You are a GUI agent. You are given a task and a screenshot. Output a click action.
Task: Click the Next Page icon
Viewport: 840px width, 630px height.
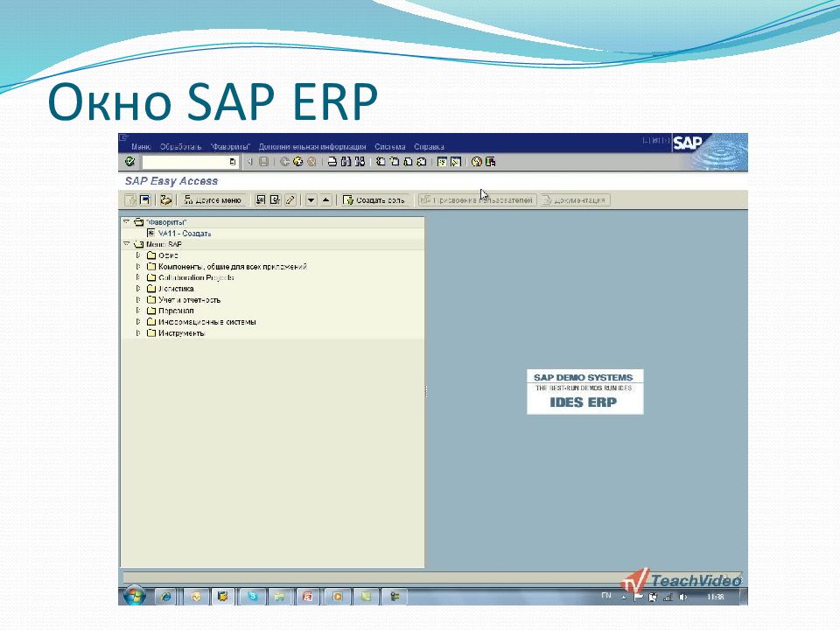click(x=408, y=161)
